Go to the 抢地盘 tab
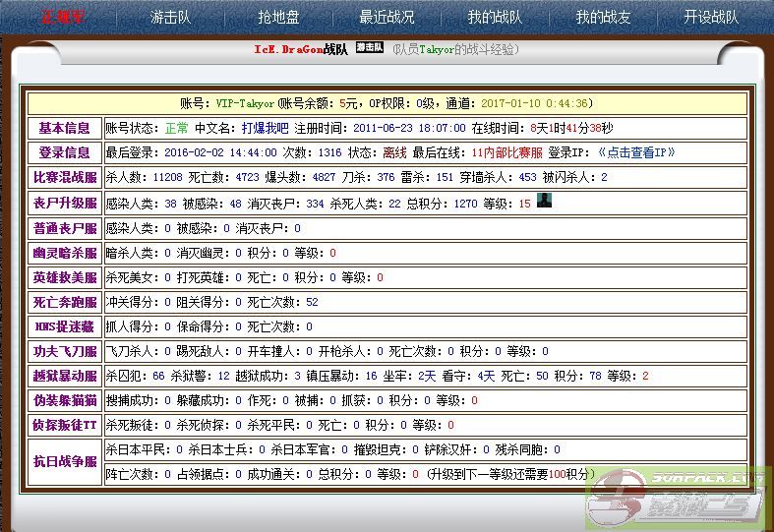 (x=278, y=17)
